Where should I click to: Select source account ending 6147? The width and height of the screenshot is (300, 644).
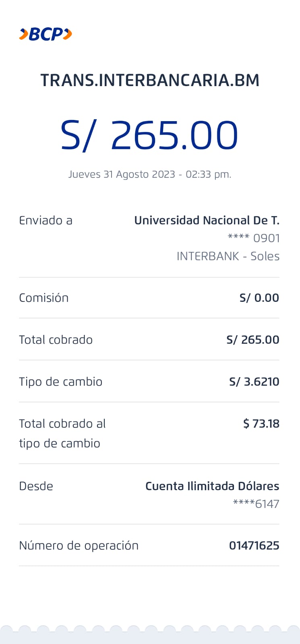click(x=256, y=504)
